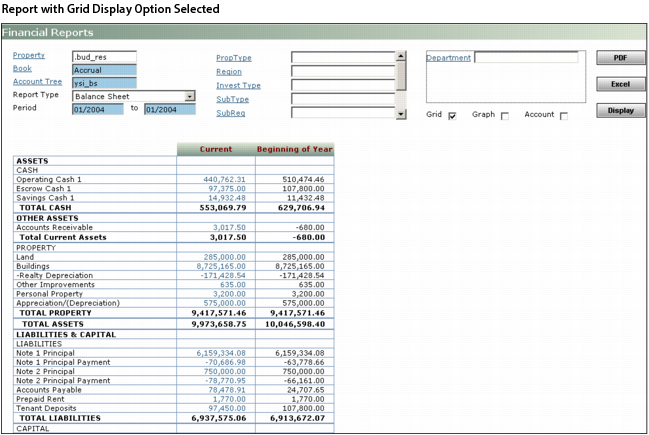Click the Account Tree link
The width and height of the screenshot is (649, 435).
tap(37, 82)
